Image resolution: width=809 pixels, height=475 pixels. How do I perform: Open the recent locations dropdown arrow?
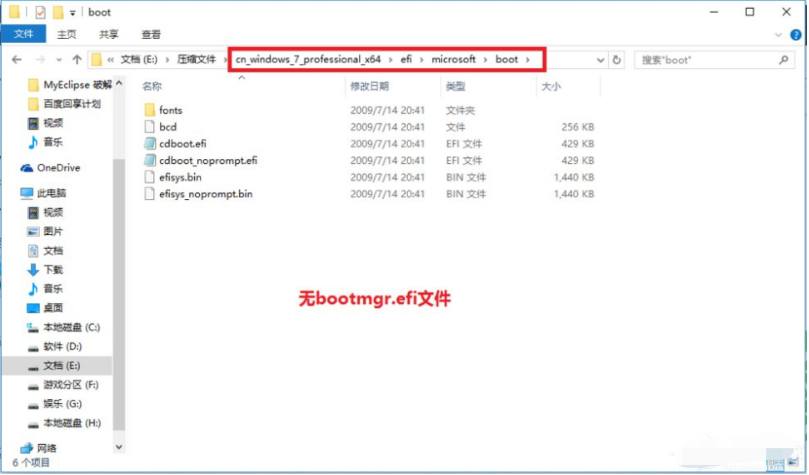(x=57, y=59)
